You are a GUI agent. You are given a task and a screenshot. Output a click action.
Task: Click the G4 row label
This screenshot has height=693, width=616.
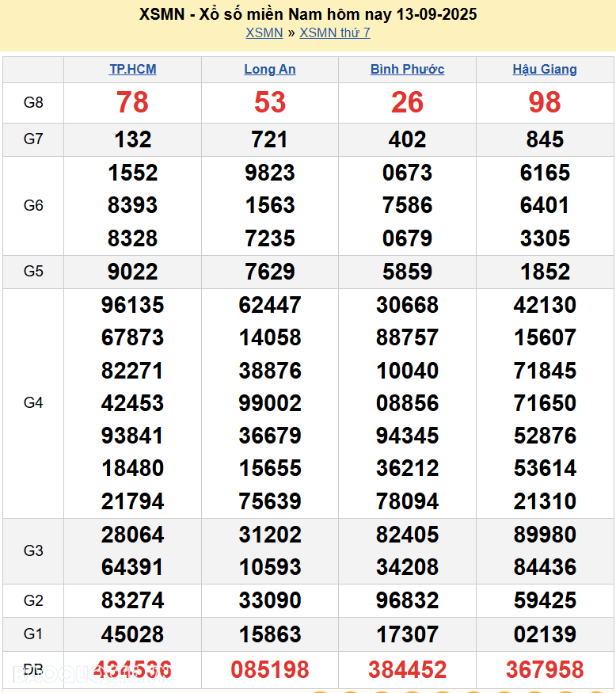(x=33, y=402)
